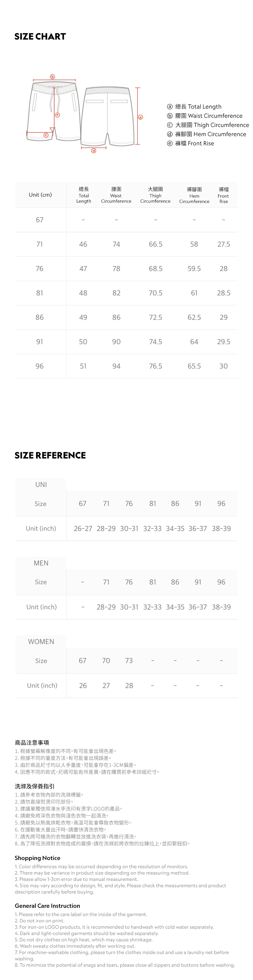Select the UNI size reference tab
This screenshot has height=980, width=253.
[x=41, y=484]
